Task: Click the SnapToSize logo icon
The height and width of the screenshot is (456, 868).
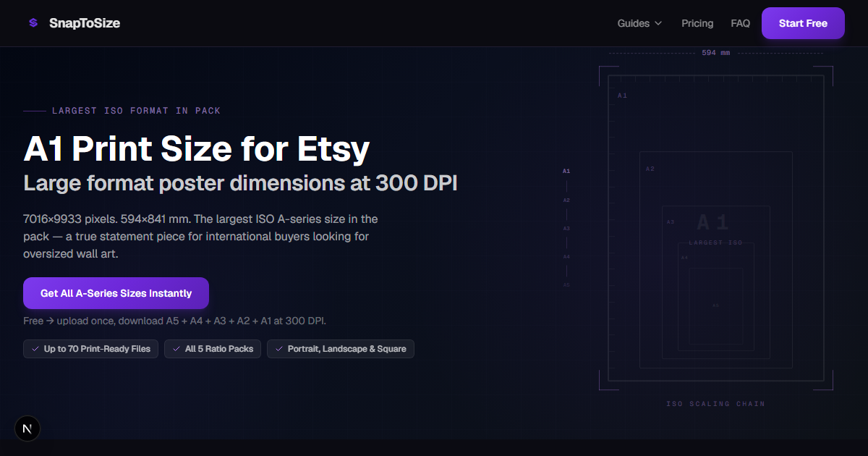Action: 33,23
